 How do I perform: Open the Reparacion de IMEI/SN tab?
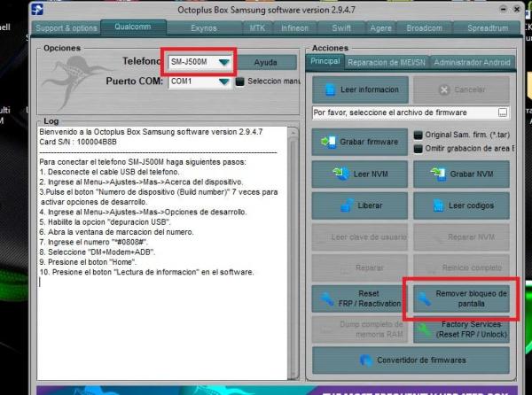pyautogui.click(x=387, y=62)
